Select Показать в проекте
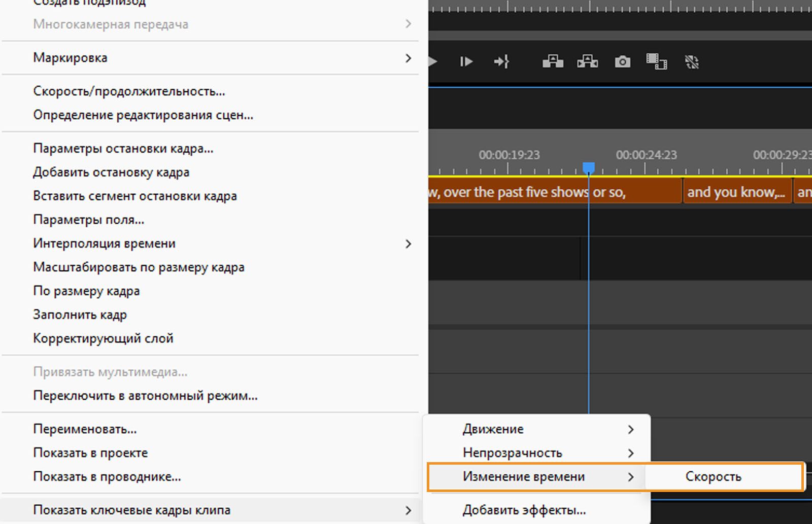Viewport: 812px width, 524px height. point(210,453)
